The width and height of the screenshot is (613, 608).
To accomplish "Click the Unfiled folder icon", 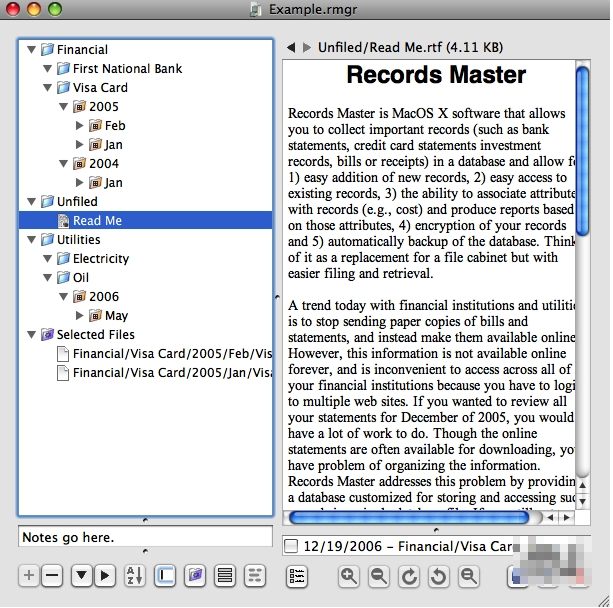I will coord(47,201).
